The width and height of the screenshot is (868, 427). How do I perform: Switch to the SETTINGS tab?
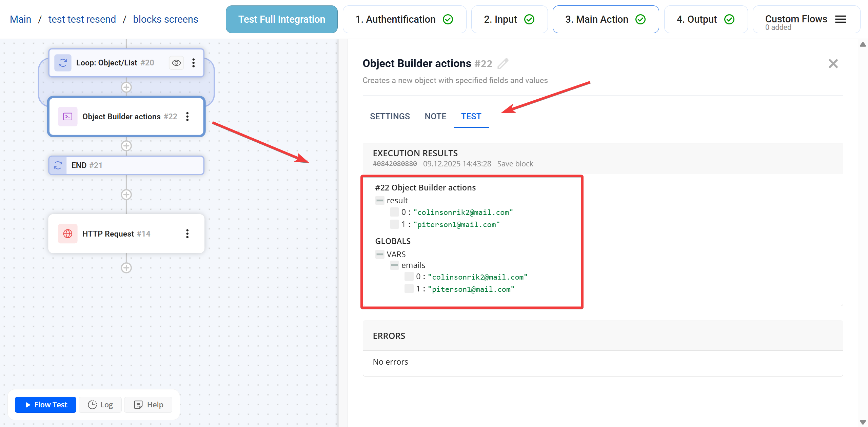(x=390, y=116)
